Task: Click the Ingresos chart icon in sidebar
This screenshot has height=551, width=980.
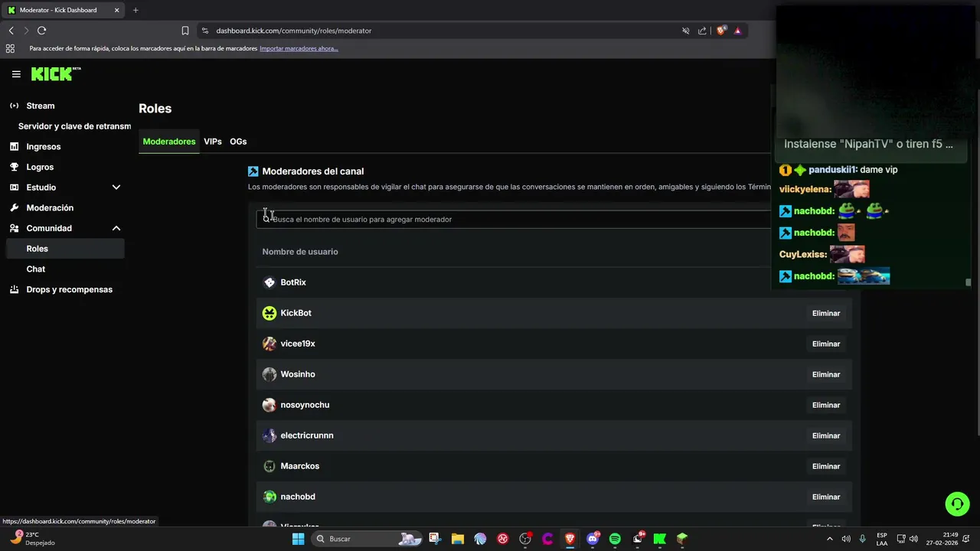Action: click(x=14, y=146)
